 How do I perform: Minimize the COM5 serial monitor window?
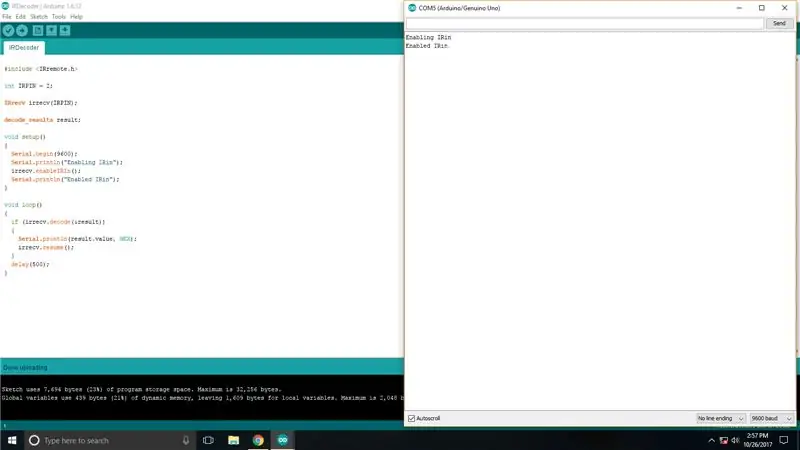pyautogui.click(x=739, y=8)
